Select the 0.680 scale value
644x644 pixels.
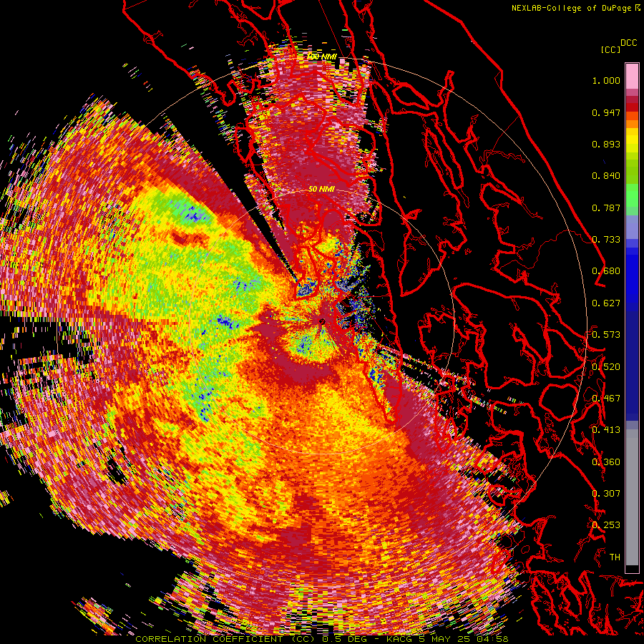tap(606, 271)
